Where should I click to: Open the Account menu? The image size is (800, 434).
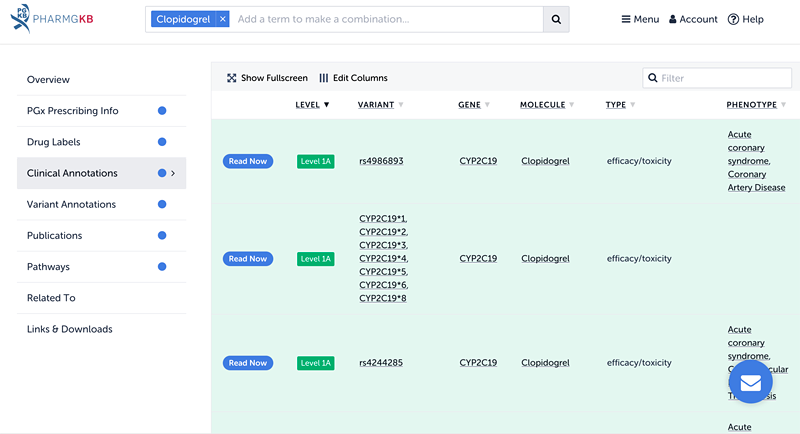point(693,19)
